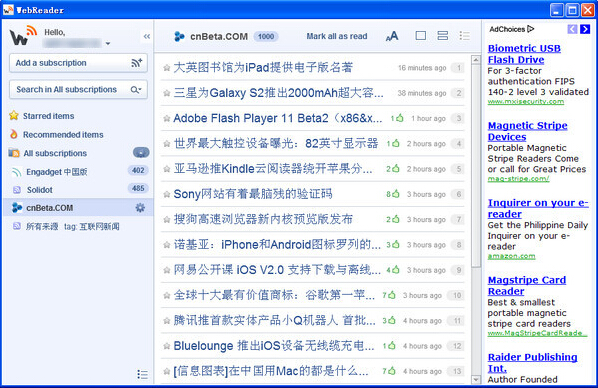This screenshot has width=598, height=388.
Task: Click the Search in All subscriptions field
Action: (x=78, y=90)
